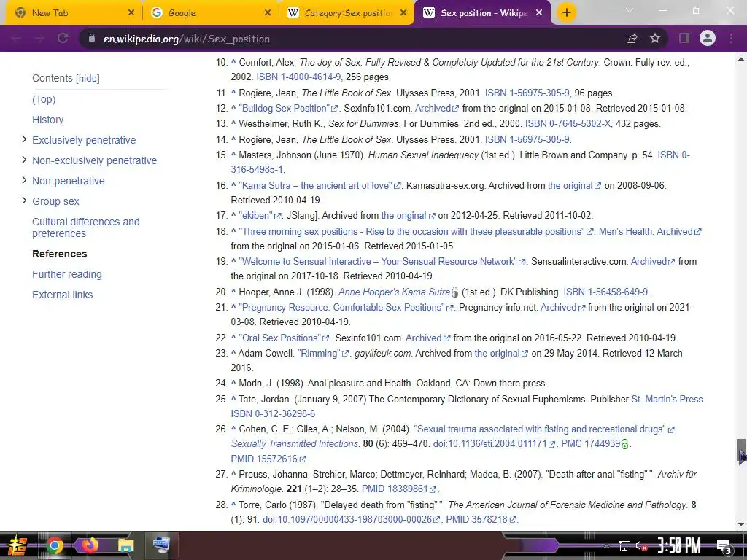Open "Kama Sutra – the ancient art of love" link
This screenshot has height=560, width=747.
(x=320, y=186)
